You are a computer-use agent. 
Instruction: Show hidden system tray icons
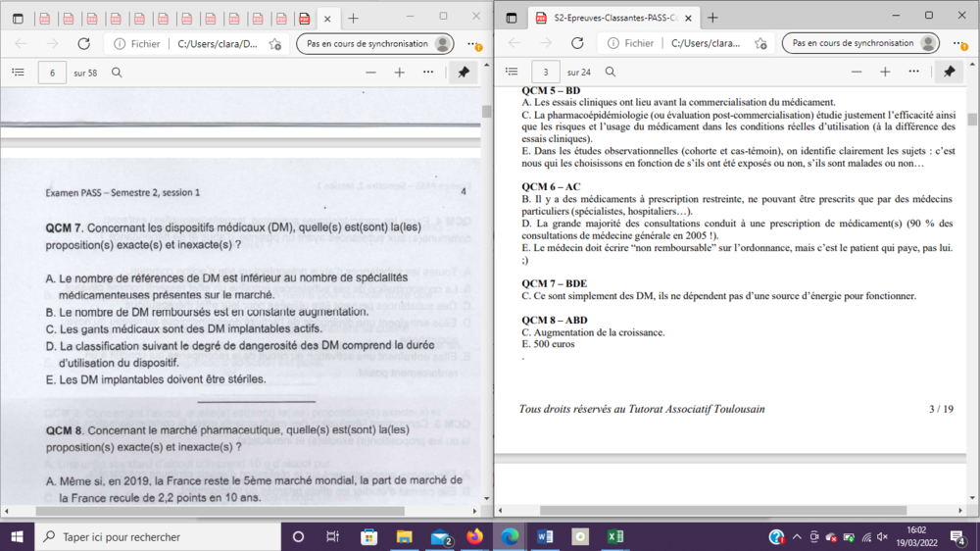pos(797,537)
